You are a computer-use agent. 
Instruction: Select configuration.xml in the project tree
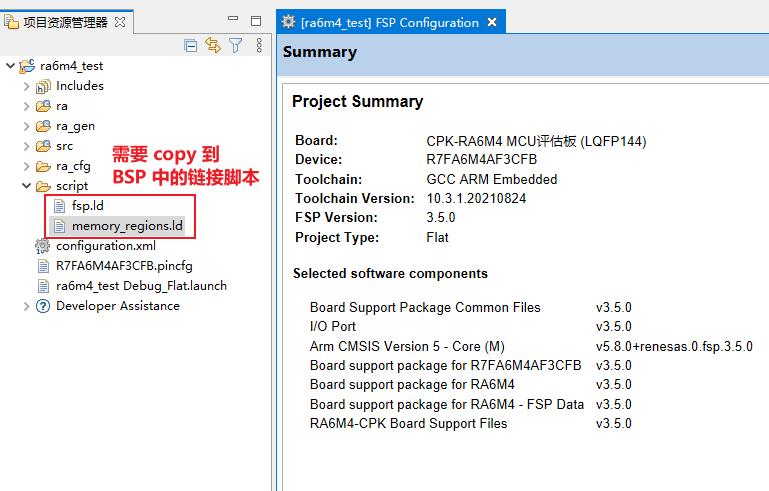point(105,246)
